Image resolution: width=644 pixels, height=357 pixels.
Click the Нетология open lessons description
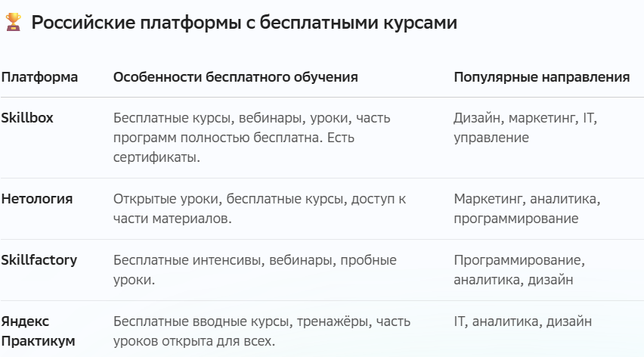click(x=259, y=209)
